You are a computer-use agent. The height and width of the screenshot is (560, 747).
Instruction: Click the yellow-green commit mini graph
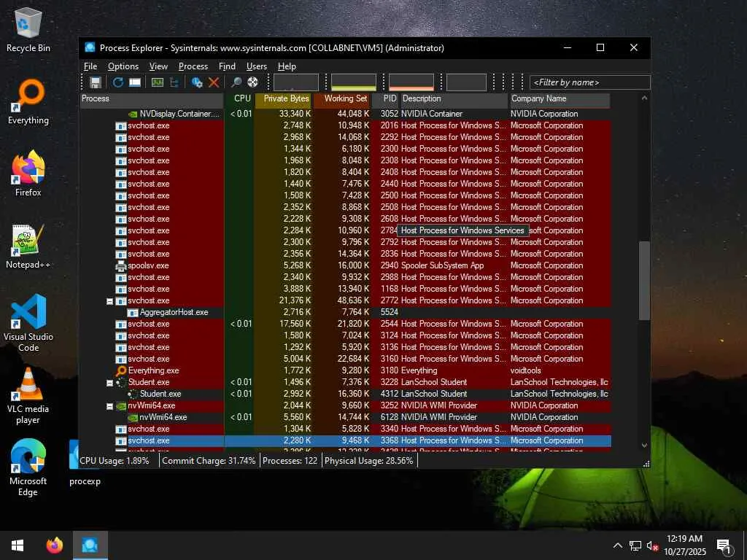point(354,82)
